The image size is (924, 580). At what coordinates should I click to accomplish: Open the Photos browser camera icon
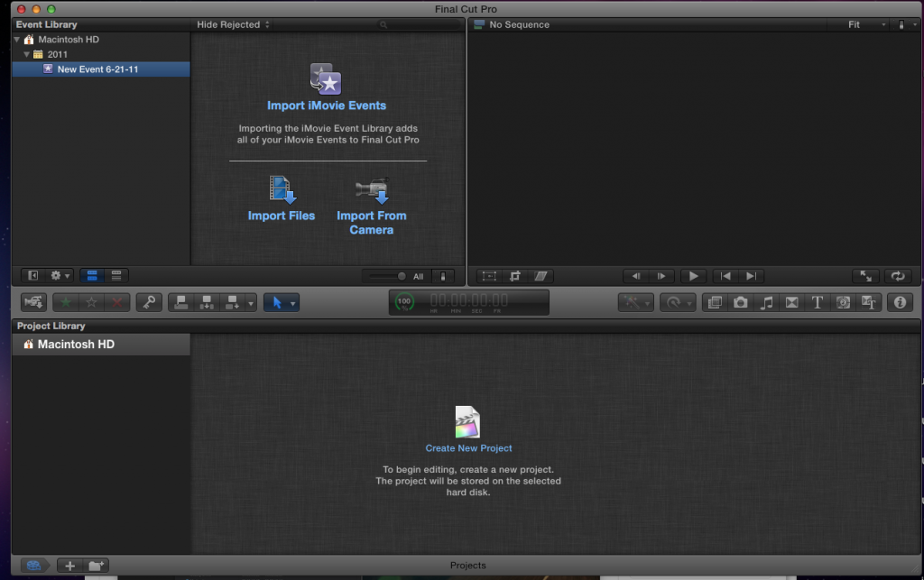tap(741, 303)
